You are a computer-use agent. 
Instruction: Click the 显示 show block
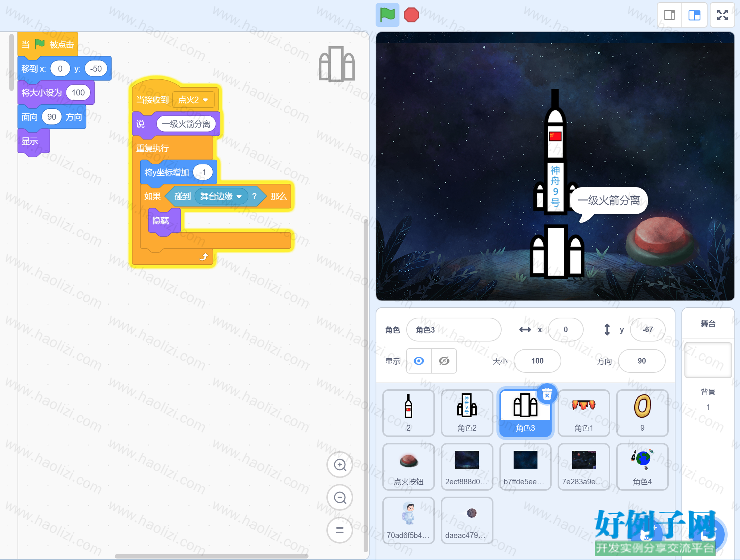pyautogui.click(x=33, y=141)
